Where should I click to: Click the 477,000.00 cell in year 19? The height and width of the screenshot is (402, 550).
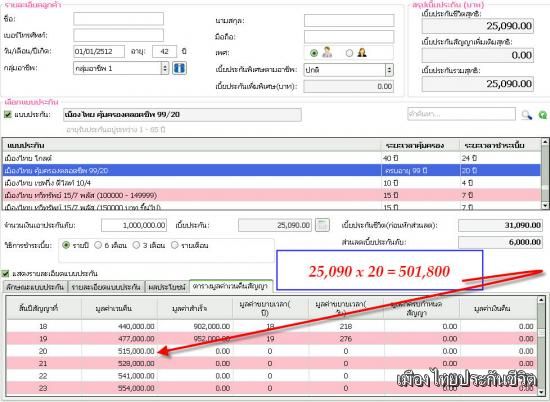(x=120, y=339)
